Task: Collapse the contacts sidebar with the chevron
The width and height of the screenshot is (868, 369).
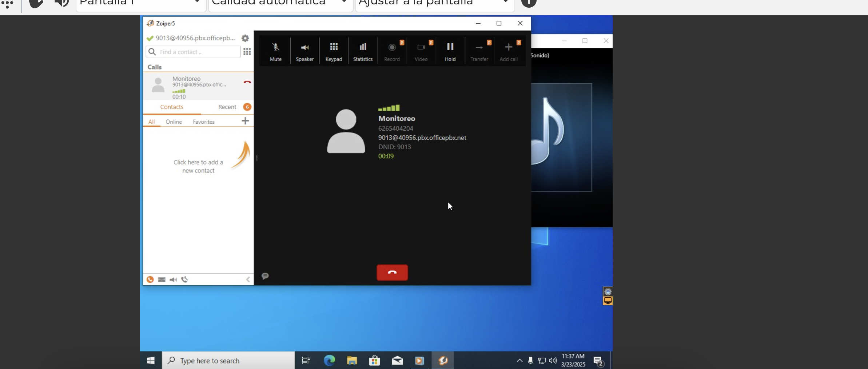Action: pos(248,279)
